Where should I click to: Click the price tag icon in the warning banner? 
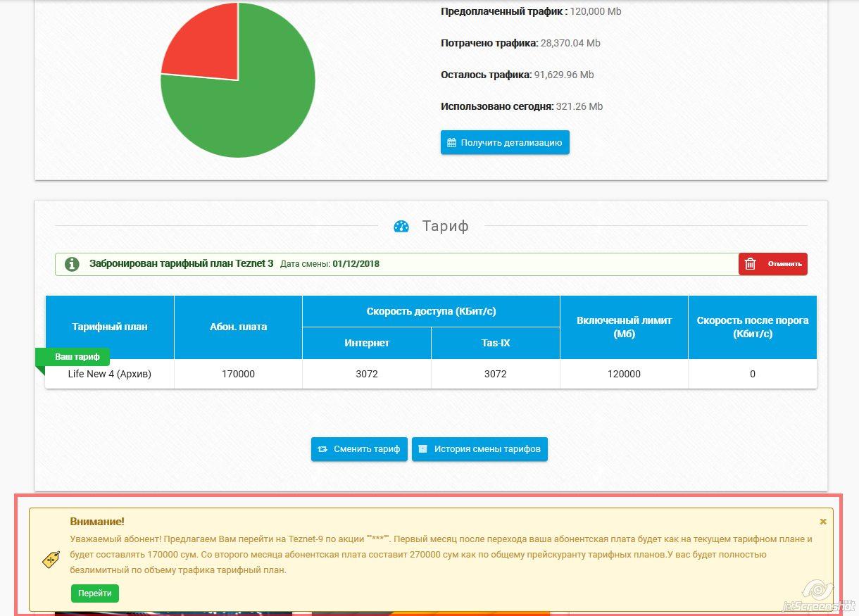click(x=51, y=560)
